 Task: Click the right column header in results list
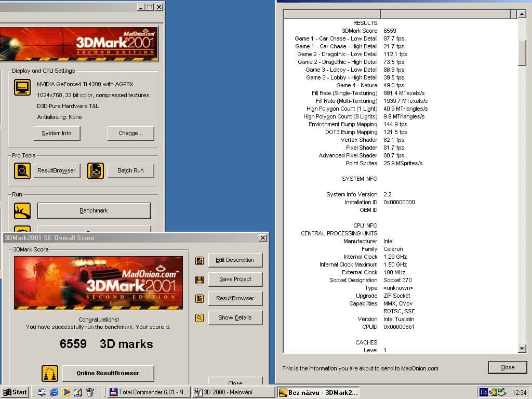(x=445, y=14)
